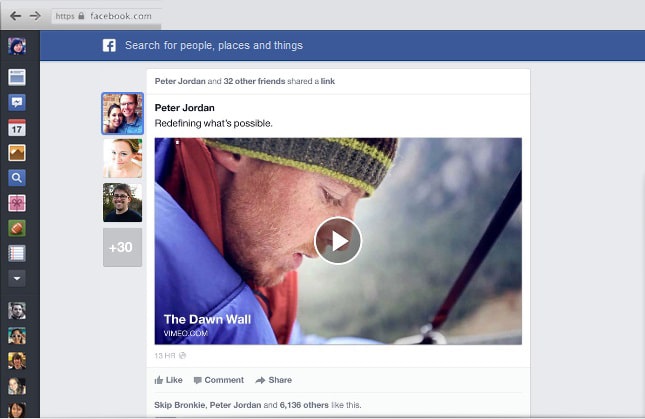Go back using browser back arrow
The image size is (645, 419).
[x=16, y=16]
